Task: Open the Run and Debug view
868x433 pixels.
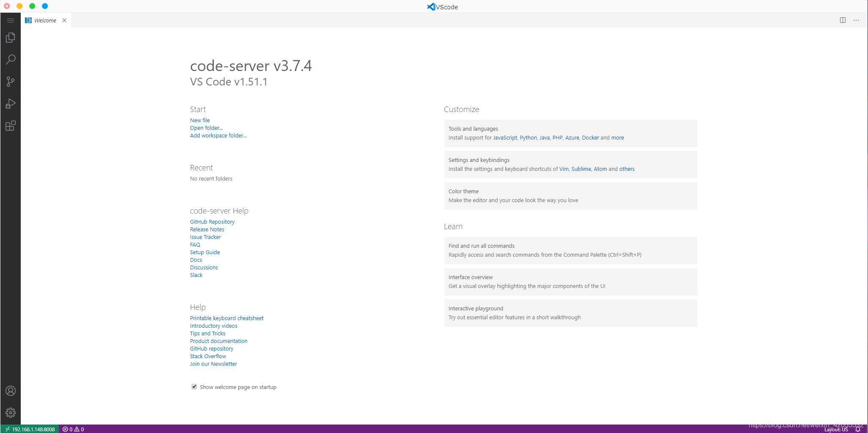Action: pos(11,104)
